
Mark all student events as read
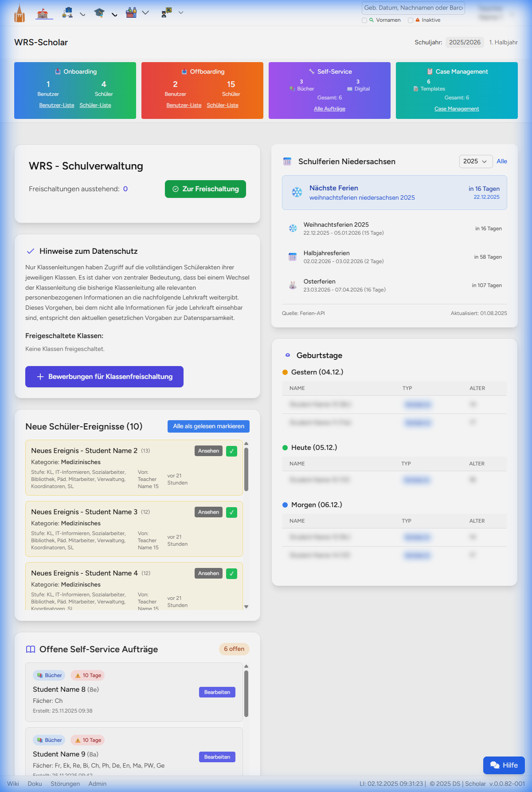[x=208, y=426]
